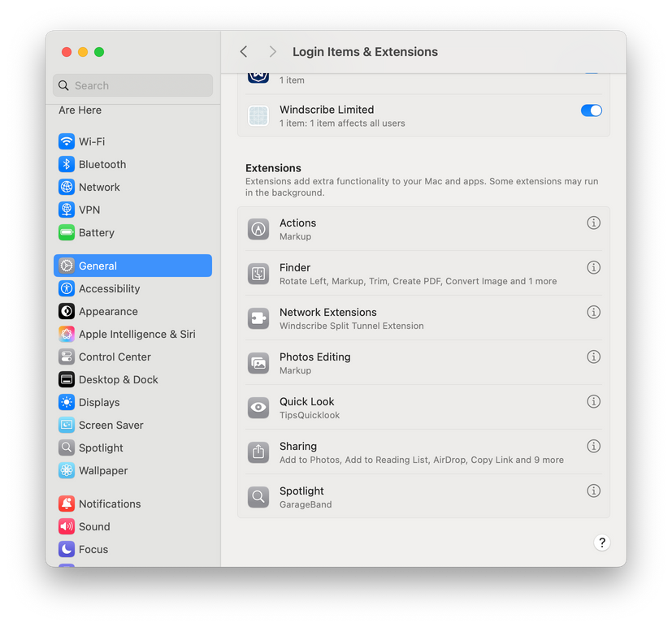Select the VPN icon in sidebar

(x=66, y=210)
